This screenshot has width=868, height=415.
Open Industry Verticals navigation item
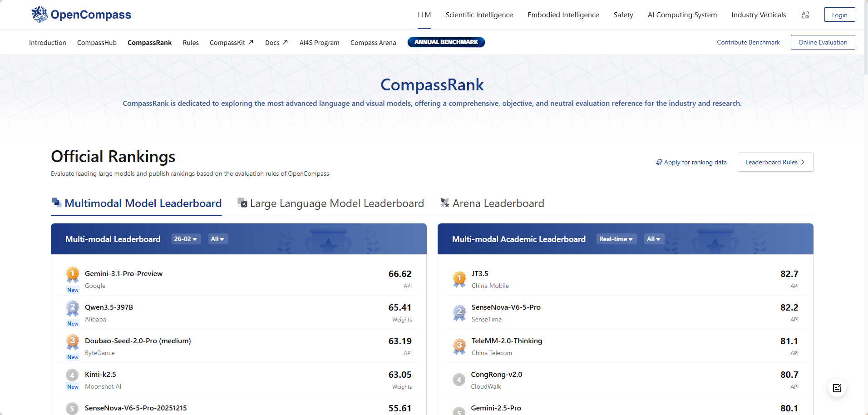tap(759, 15)
